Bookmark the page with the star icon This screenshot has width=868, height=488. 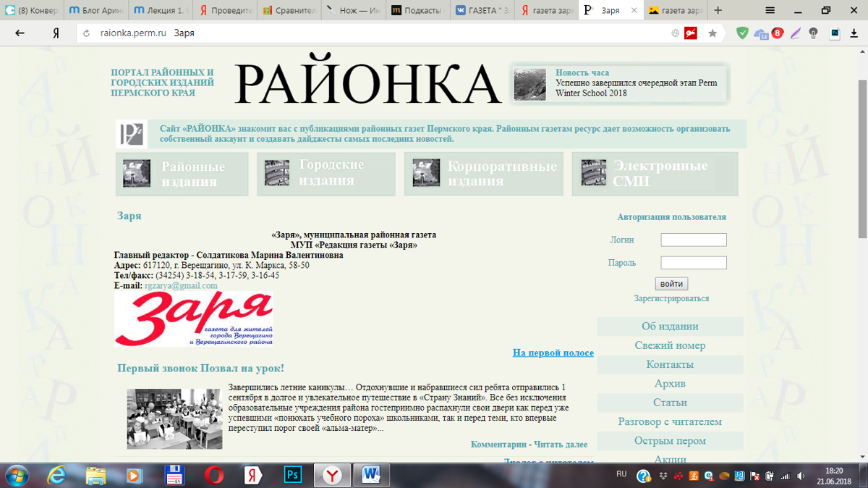712,33
